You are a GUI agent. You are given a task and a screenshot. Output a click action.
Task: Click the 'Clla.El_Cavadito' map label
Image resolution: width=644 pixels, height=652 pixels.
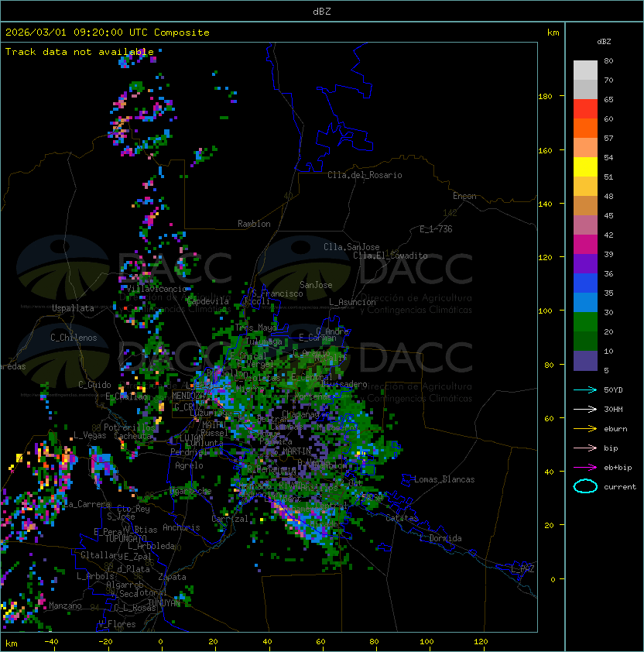(390, 256)
